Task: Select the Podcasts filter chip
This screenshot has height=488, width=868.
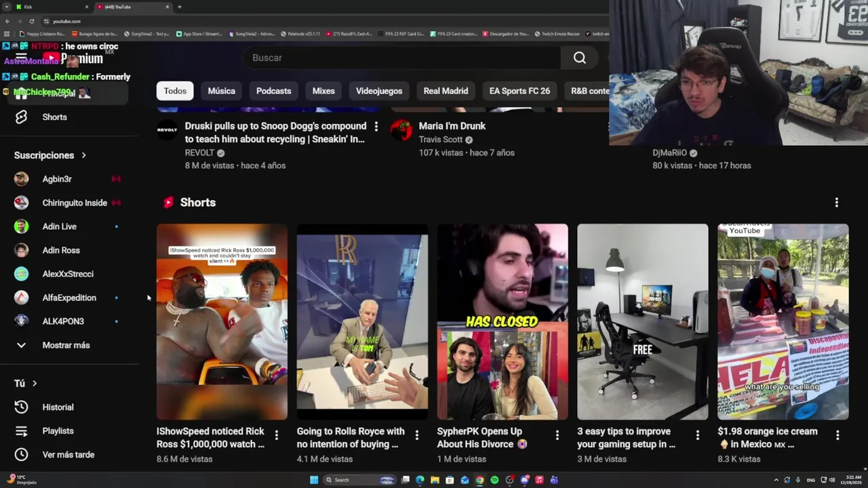Action: [274, 91]
